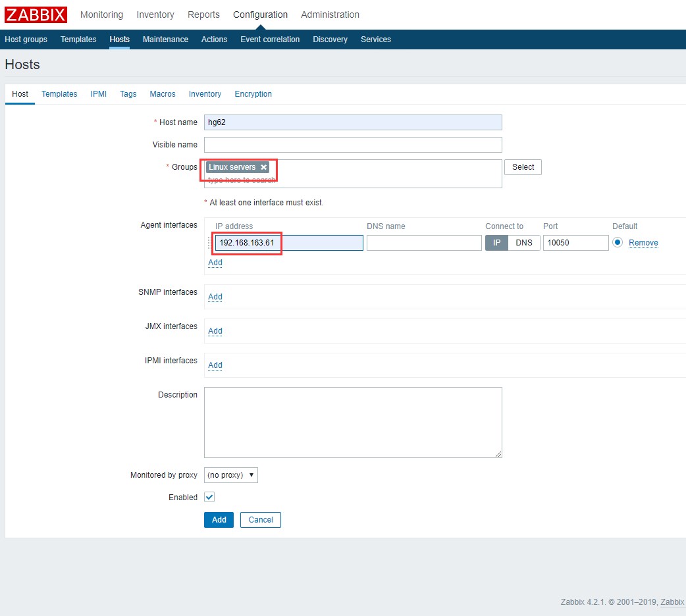Viewport: 686px width, 616px height.
Task: Open Discovery section
Action: coord(330,39)
